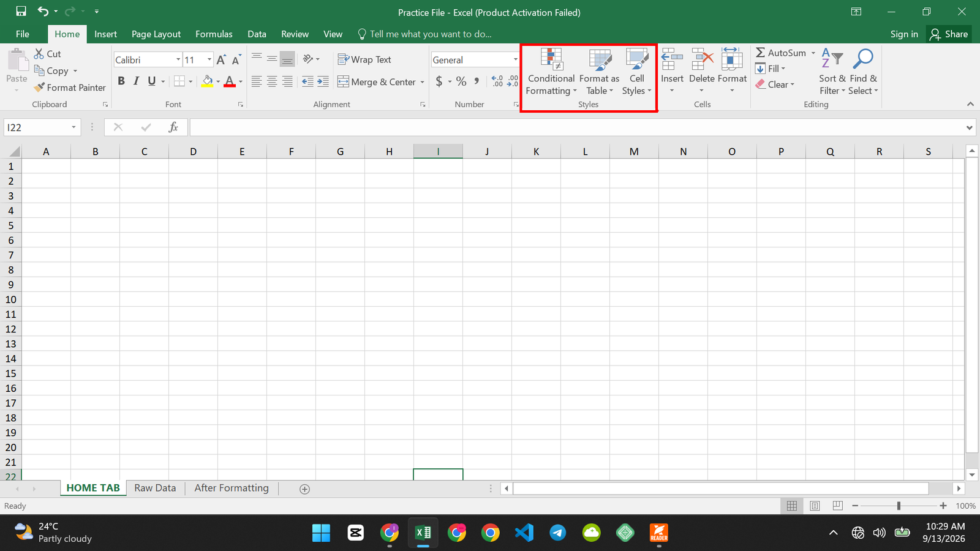Select the Format Painter tool
980x551 pixels.
[x=70, y=88]
